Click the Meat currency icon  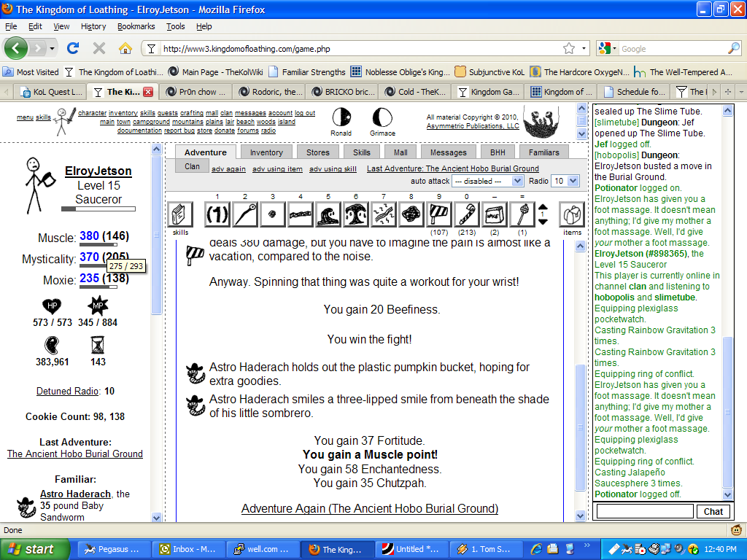[52, 345]
